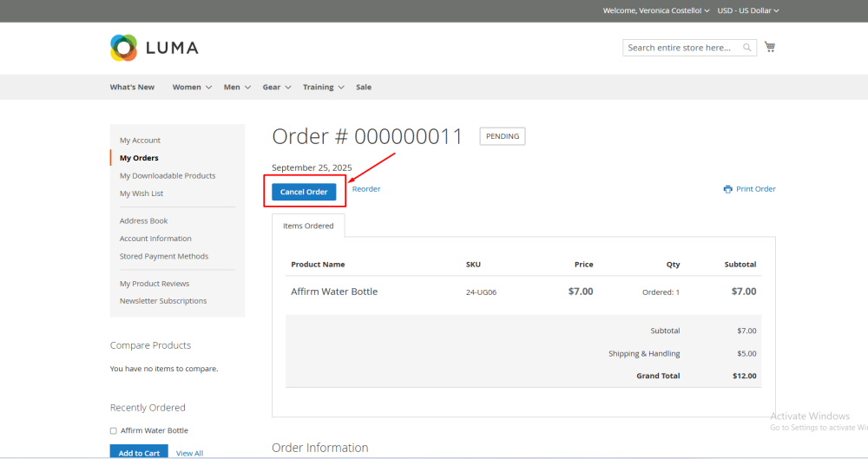Open Stored Payment Methods link

point(164,256)
